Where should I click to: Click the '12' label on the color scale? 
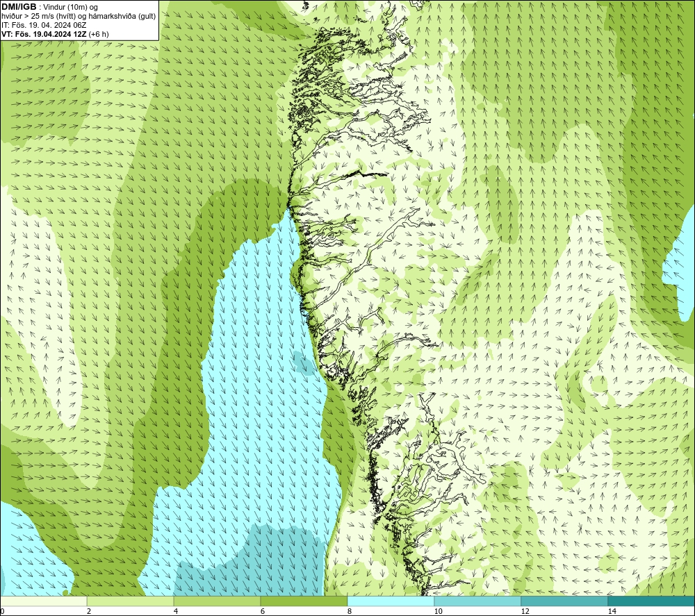coord(525,611)
